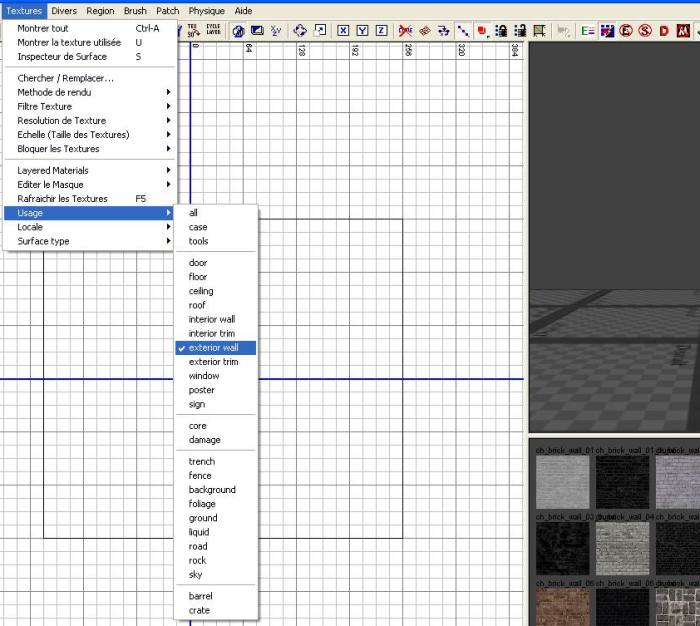The height and width of the screenshot is (626, 700).
Task: Click the blue dotted diagonal line icon
Action: pos(463,30)
